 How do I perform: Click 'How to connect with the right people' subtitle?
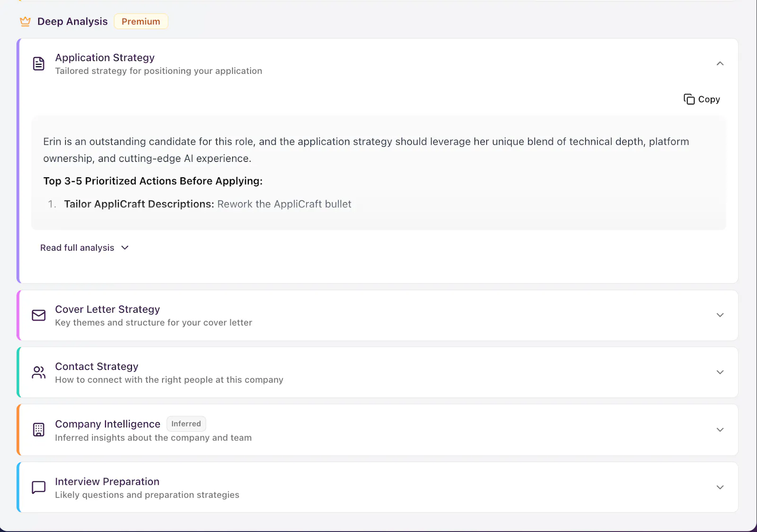(169, 380)
